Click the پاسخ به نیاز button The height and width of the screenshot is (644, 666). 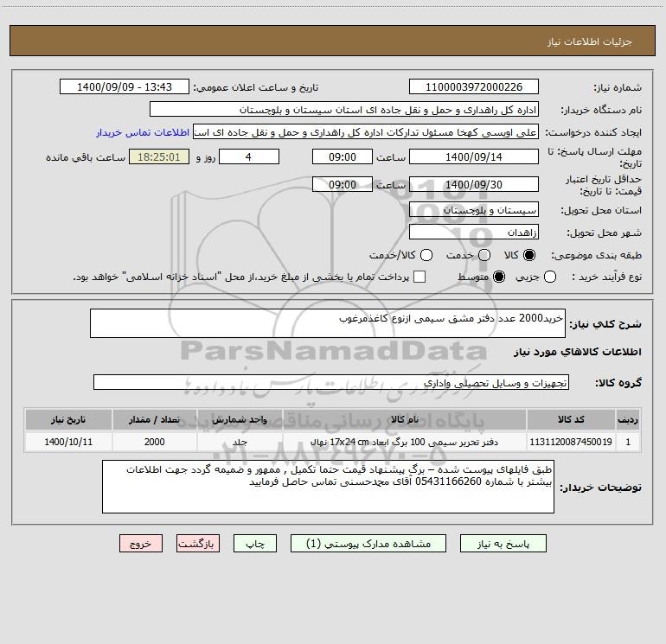click(503, 544)
